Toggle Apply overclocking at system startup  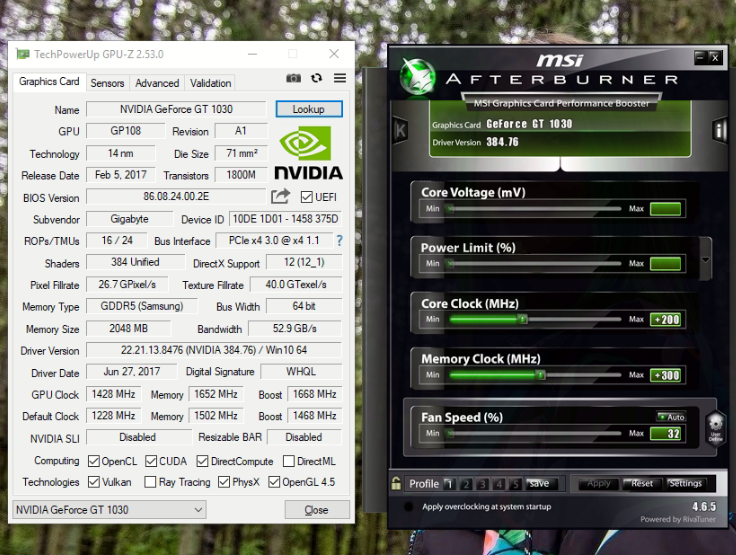pyautogui.click(x=408, y=507)
